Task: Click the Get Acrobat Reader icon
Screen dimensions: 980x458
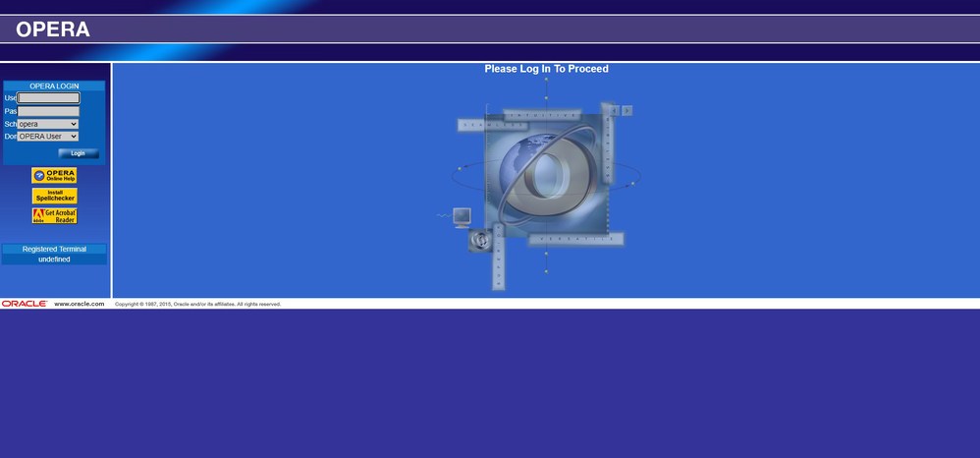Action: point(54,215)
